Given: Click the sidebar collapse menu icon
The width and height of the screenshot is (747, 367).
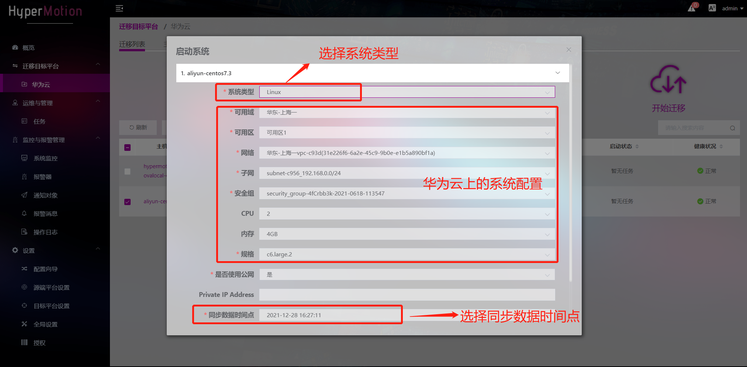Looking at the screenshot, I should tap(120, 9).
